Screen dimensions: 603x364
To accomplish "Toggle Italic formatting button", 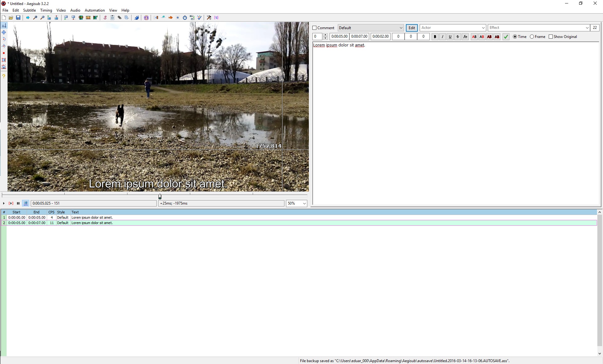I will 442,37.
